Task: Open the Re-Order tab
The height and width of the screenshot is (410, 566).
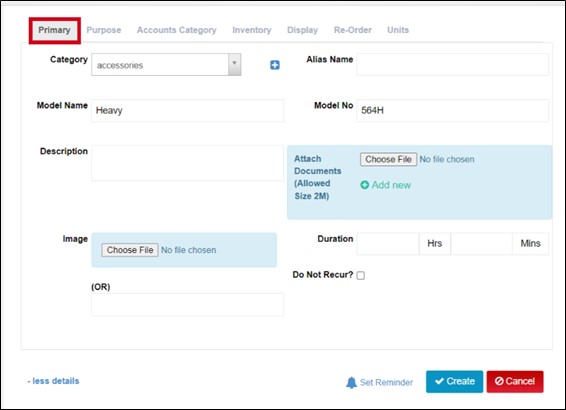Action: (x=352, y=30)
